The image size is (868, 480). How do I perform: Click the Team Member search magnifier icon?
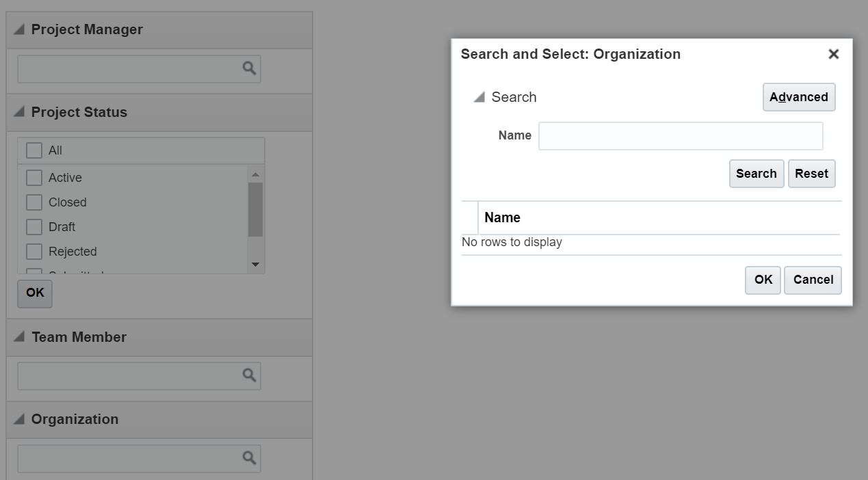249,375
